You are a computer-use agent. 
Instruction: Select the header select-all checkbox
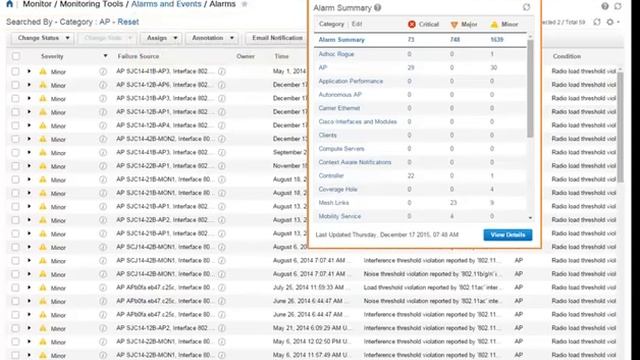pos(16,56)
